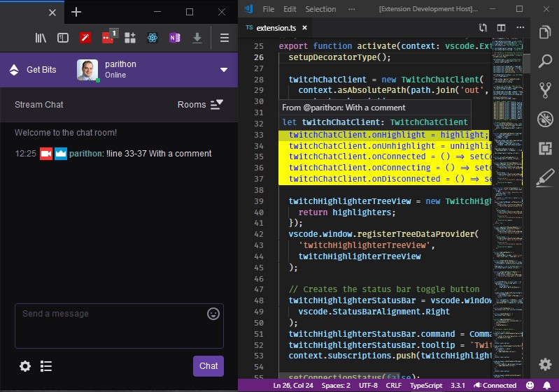
Task: Click line 40 return highlighters
Action: [347, 212]
